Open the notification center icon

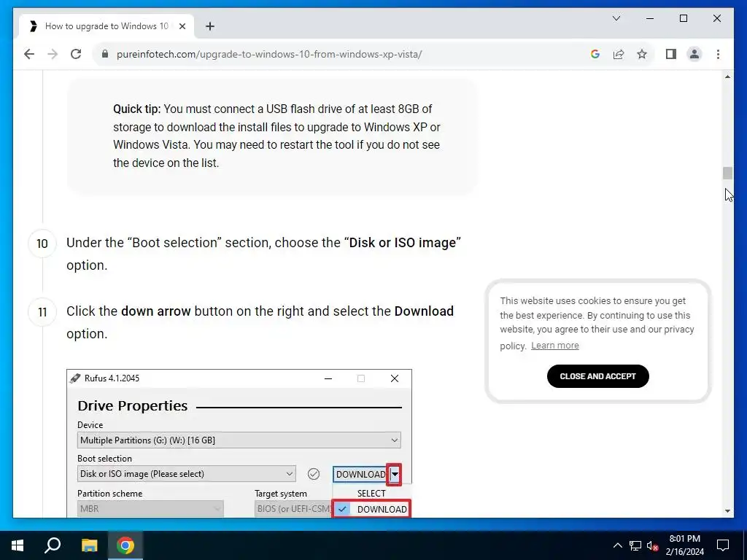(723, 545)
